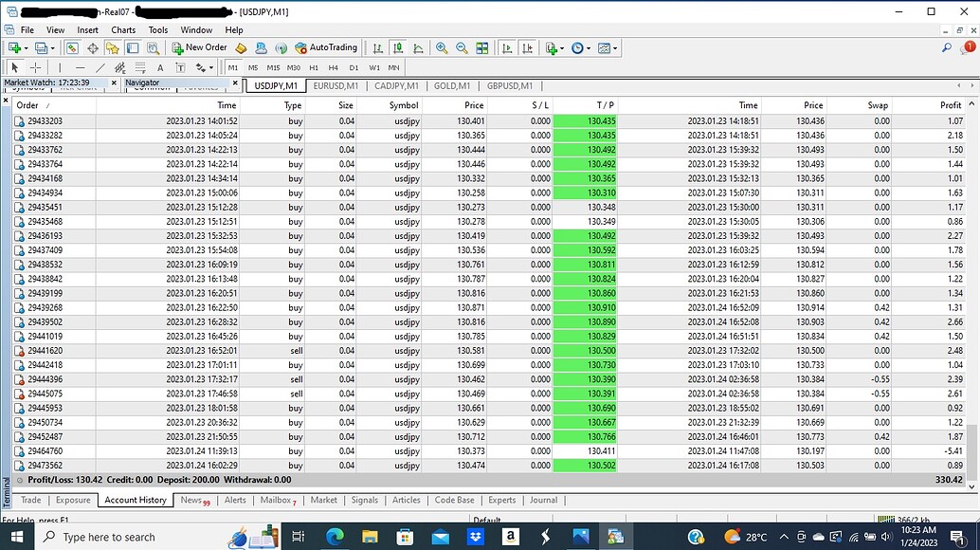Open the Charts menu

click(x=123, y=30)
